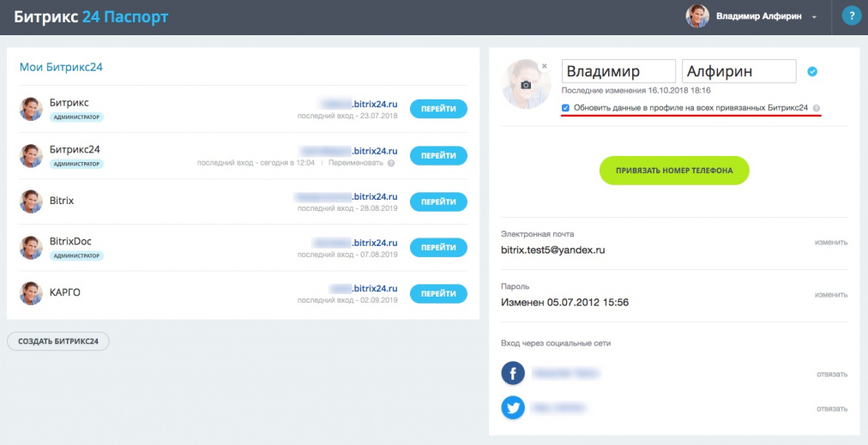Click the last name field Алфирин

(739, 71)
